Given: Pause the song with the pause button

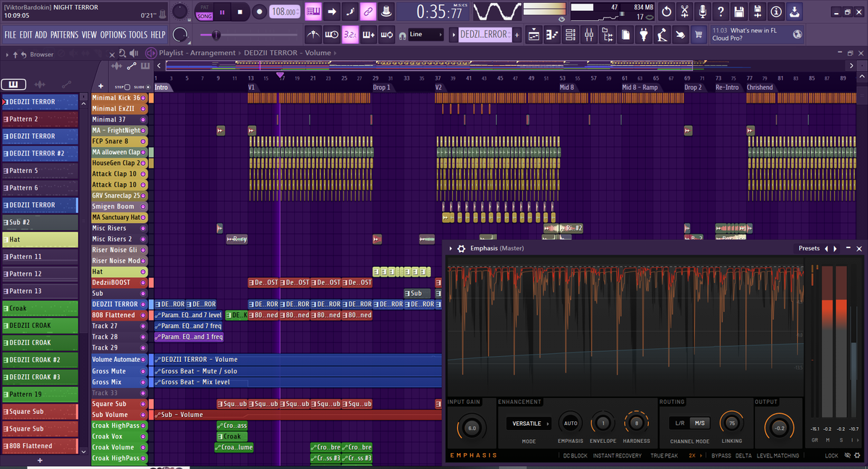Looking at the screenshot, I should (x=222, y=12).
